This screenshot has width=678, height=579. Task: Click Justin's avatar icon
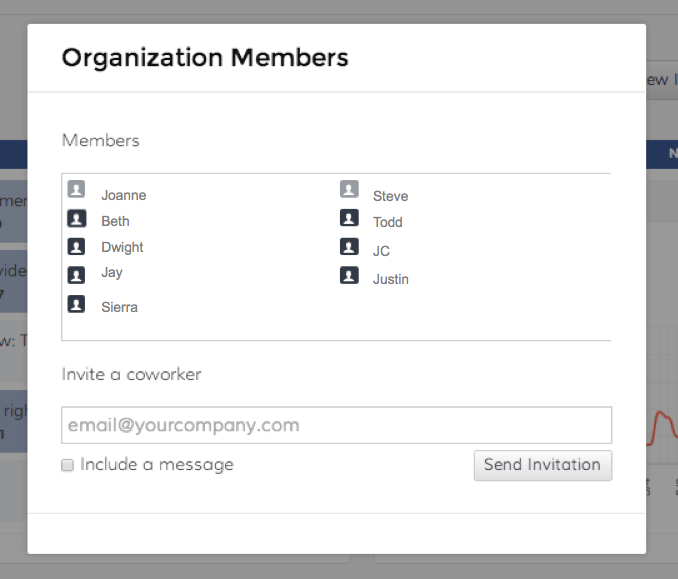point(349,275)
